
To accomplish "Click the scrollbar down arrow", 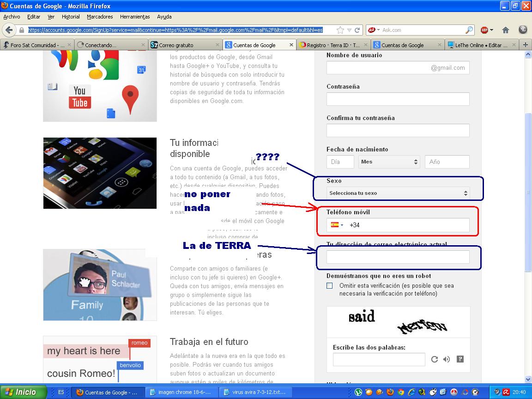I will (528, 379).
